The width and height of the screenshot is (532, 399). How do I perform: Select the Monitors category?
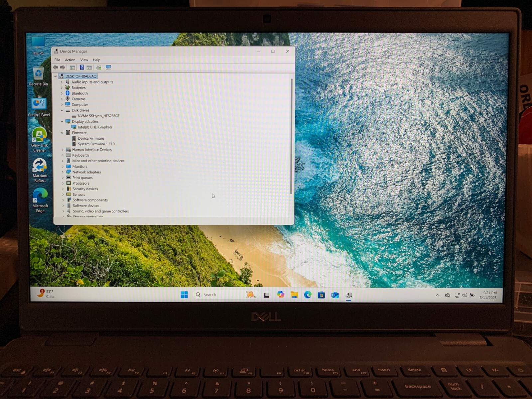[77, 167]
